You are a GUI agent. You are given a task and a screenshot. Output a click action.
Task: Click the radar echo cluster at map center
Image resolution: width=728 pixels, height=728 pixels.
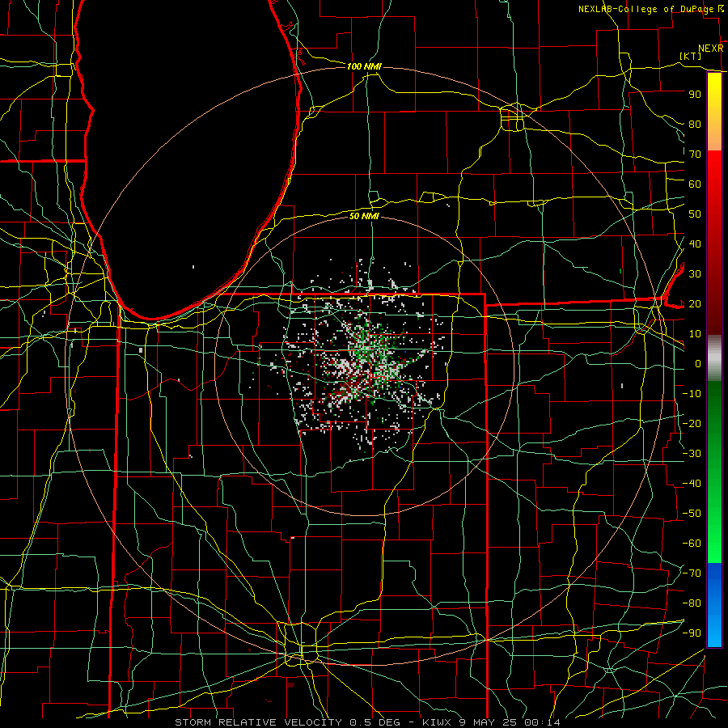[x=365, y=365]
